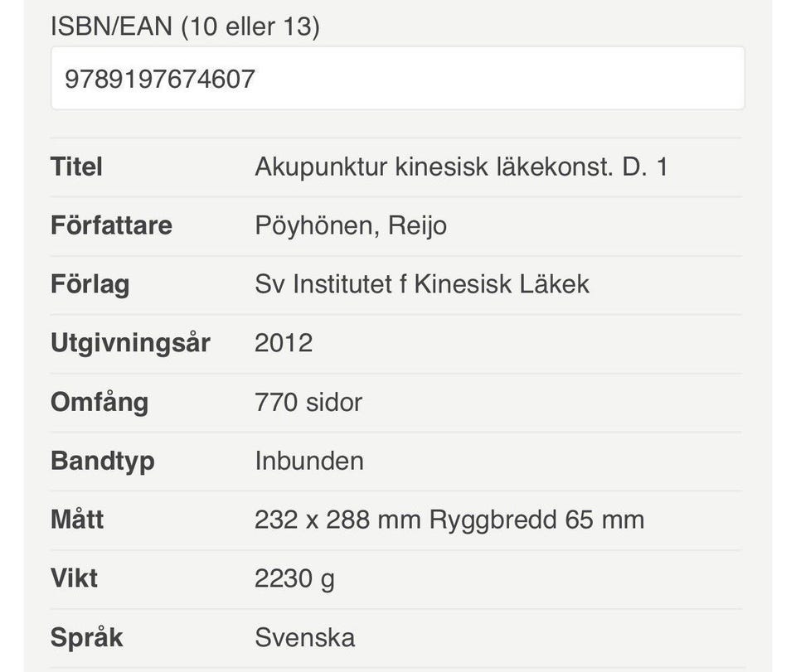796x672 pixels.
Task: Click the language value "Svenska"
Action: pos(304,637)
